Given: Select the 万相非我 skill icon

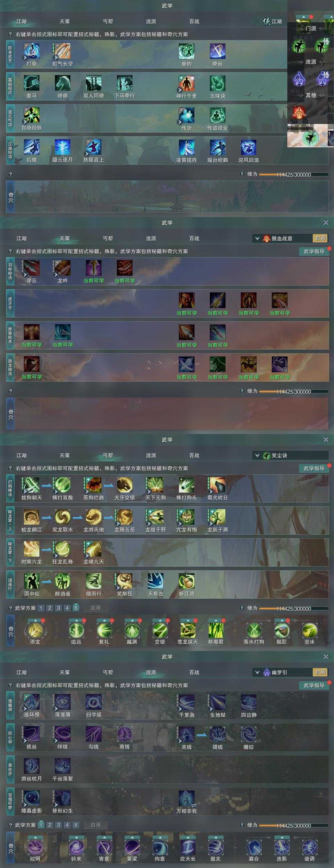Looking at the screenshot, I should click(186, 798).
